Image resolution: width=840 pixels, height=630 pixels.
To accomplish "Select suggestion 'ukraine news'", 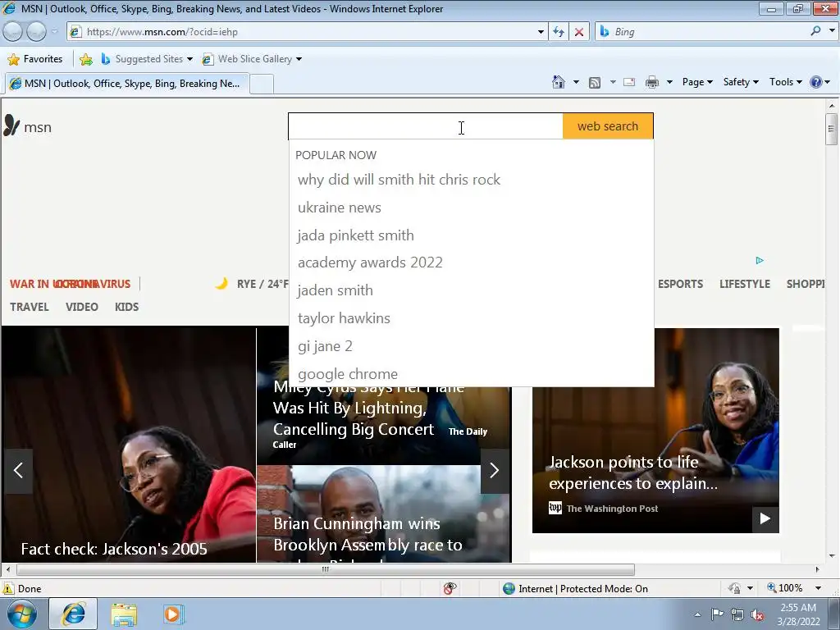I will [x=471, y=208].
